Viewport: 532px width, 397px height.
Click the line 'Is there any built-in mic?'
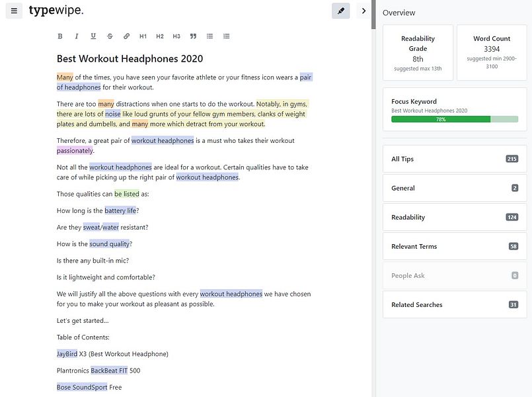(93, 261)
